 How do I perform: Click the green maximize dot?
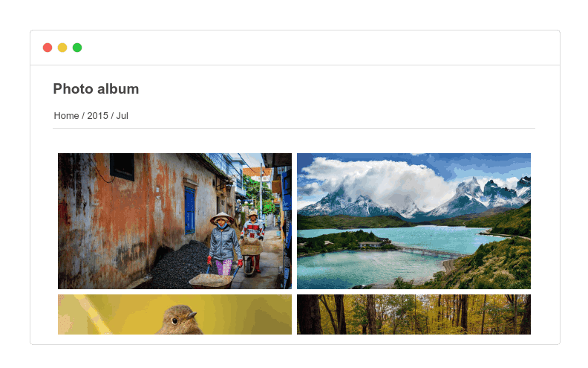[77, 48]
